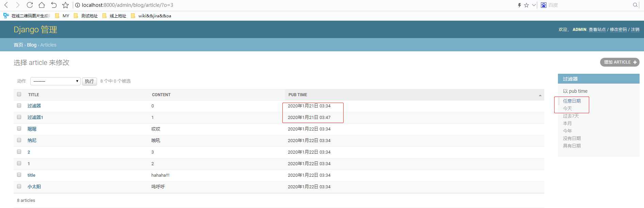Open article 纳尼
The image size is (644, 208).
[x=32, y=140]
